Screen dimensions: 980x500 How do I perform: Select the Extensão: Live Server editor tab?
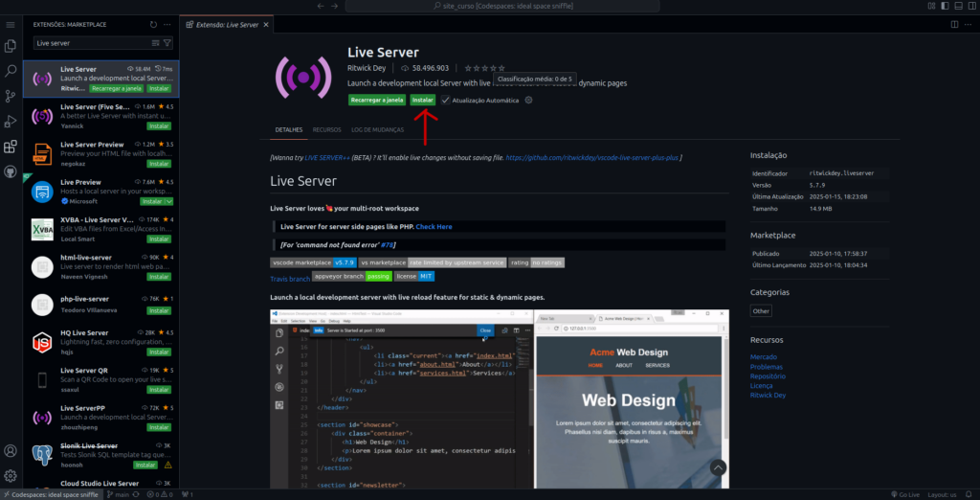point(226,24)
